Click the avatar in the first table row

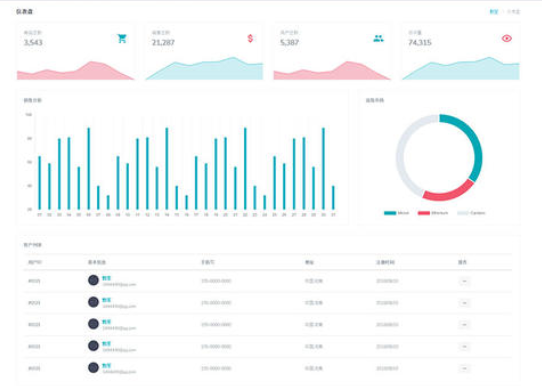click(93, 280)
